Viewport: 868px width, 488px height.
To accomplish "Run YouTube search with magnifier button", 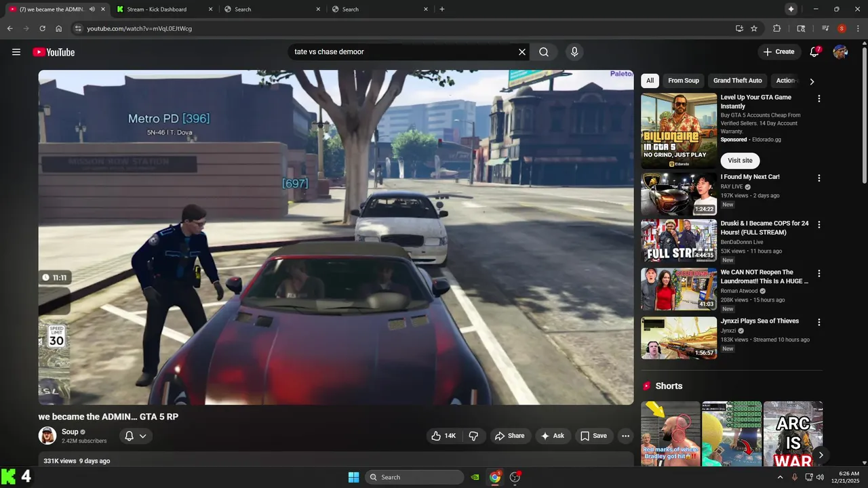I will [544, 52].
